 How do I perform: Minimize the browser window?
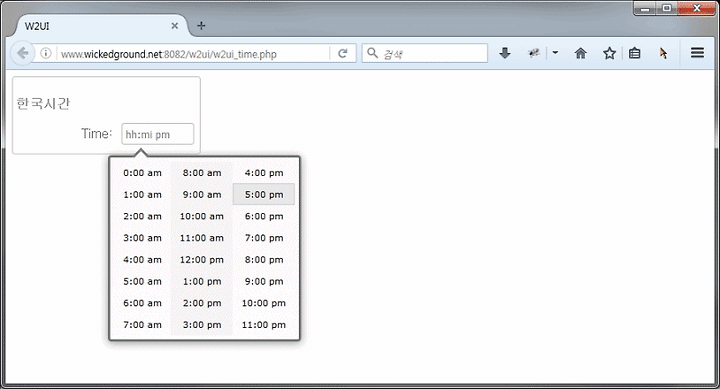pyautogui.click(x=645, y=8)
